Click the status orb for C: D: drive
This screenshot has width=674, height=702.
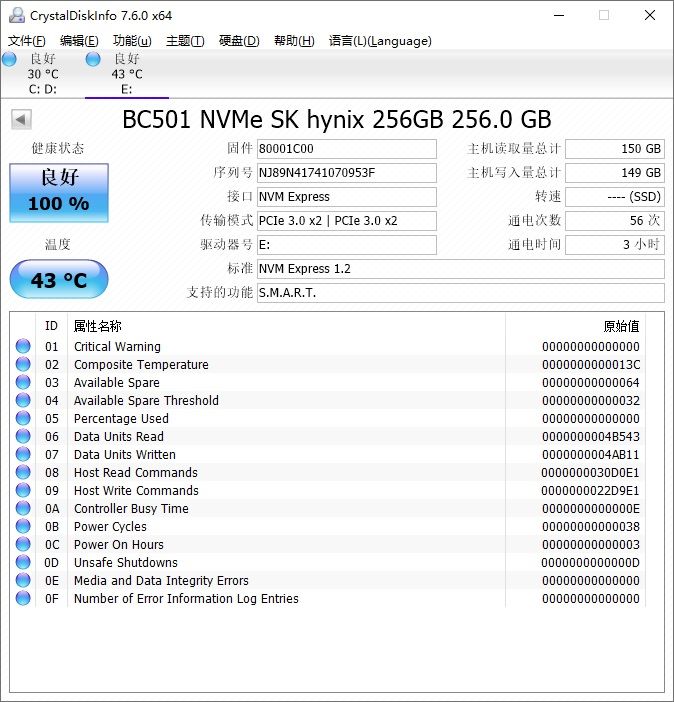(9, 60)
